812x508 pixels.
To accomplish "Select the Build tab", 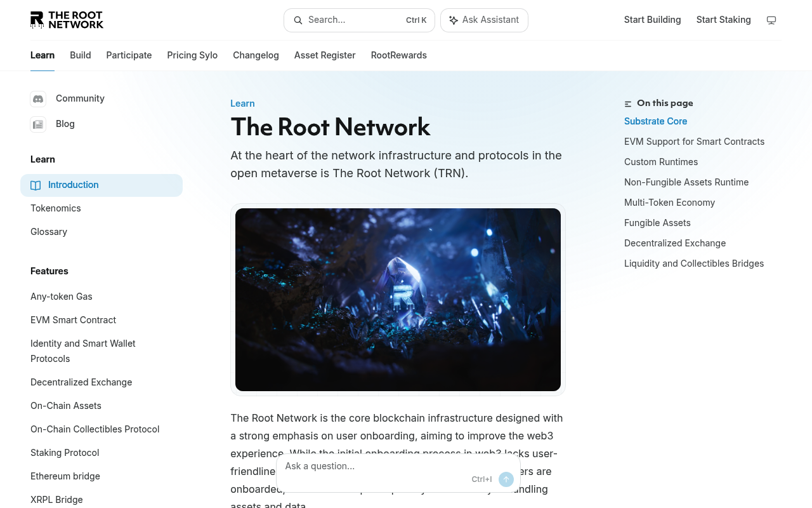I will click(x=81, y=55).
